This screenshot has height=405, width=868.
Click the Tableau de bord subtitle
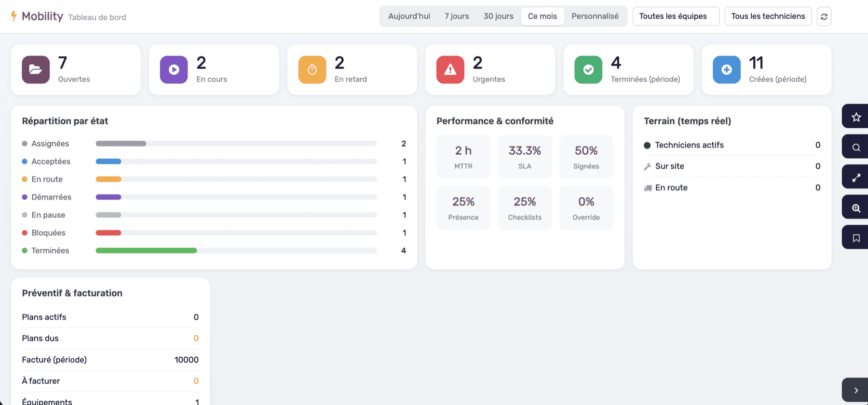97,17
